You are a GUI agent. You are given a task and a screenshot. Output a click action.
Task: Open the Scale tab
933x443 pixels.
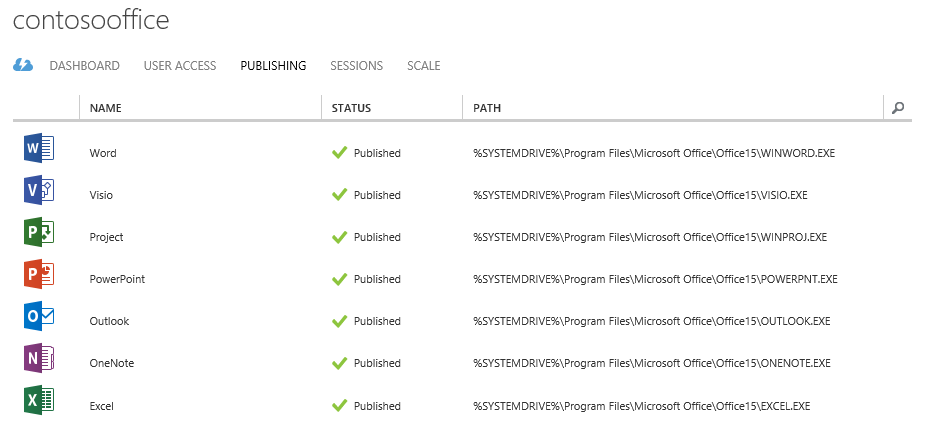tap(424, 65)
